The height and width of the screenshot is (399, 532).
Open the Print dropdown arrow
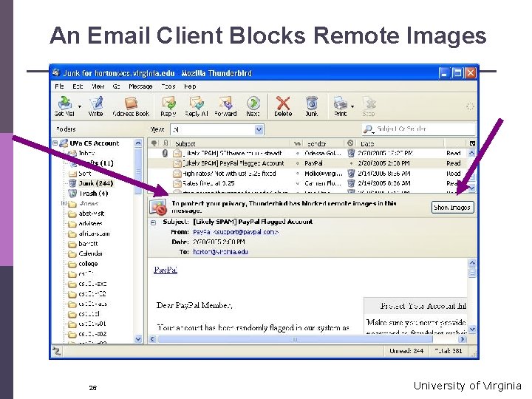tap(353, 106)
